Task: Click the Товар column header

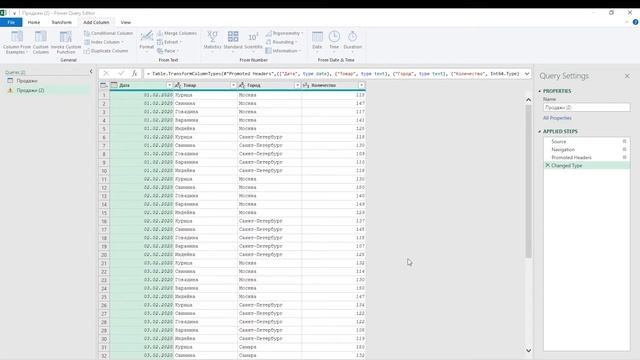Action: point(205,85)
